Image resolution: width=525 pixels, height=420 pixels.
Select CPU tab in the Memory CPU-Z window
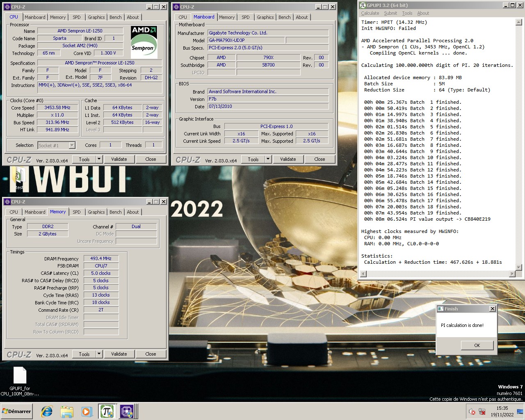14,212
